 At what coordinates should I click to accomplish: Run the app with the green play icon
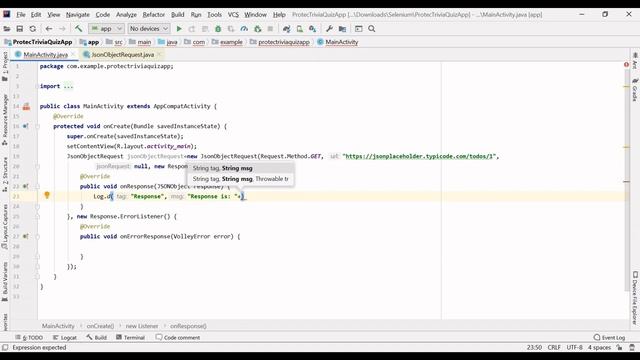point(179,29)
